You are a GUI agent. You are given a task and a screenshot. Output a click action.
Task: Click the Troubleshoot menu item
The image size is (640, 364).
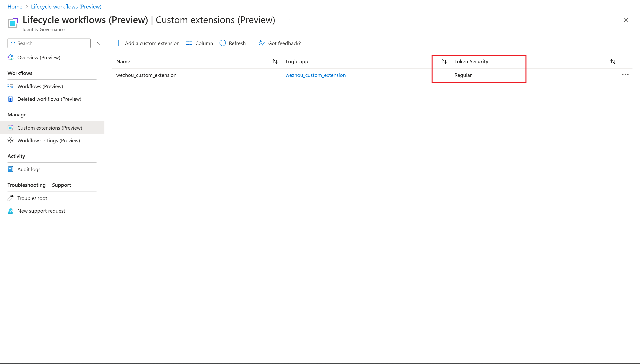(x=32, y=198)
